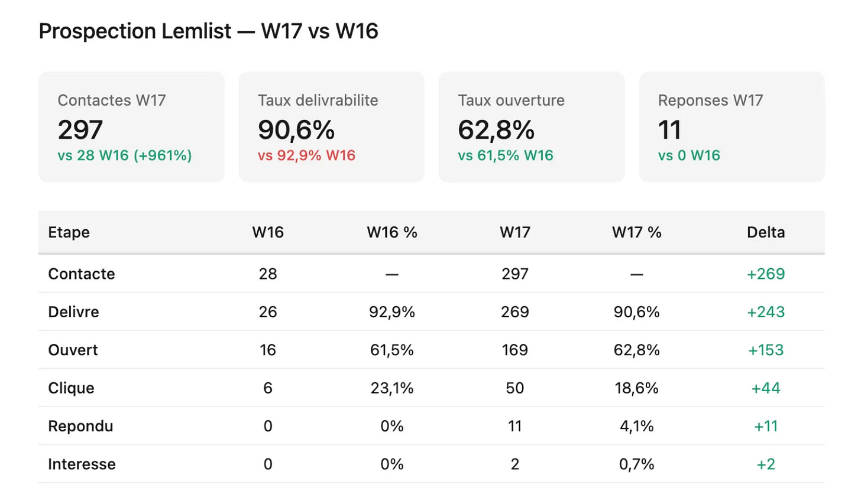Click the Delivre row label

coord(73,312)
